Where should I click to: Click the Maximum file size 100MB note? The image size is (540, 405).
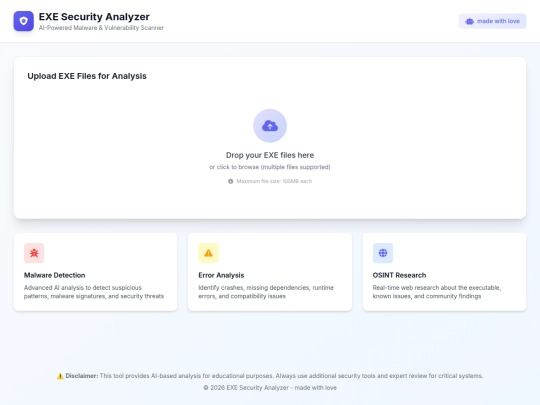pos(274,181)
